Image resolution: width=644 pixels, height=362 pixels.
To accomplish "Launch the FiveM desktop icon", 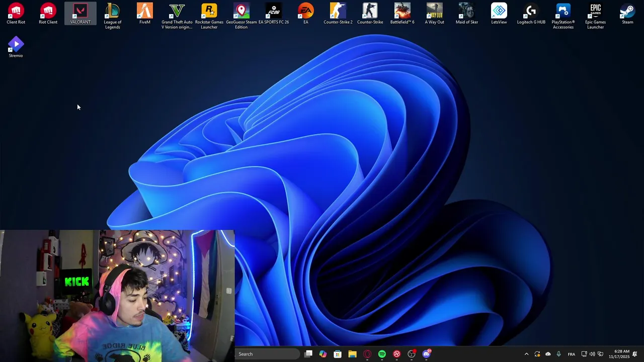I will coord(145,14).
